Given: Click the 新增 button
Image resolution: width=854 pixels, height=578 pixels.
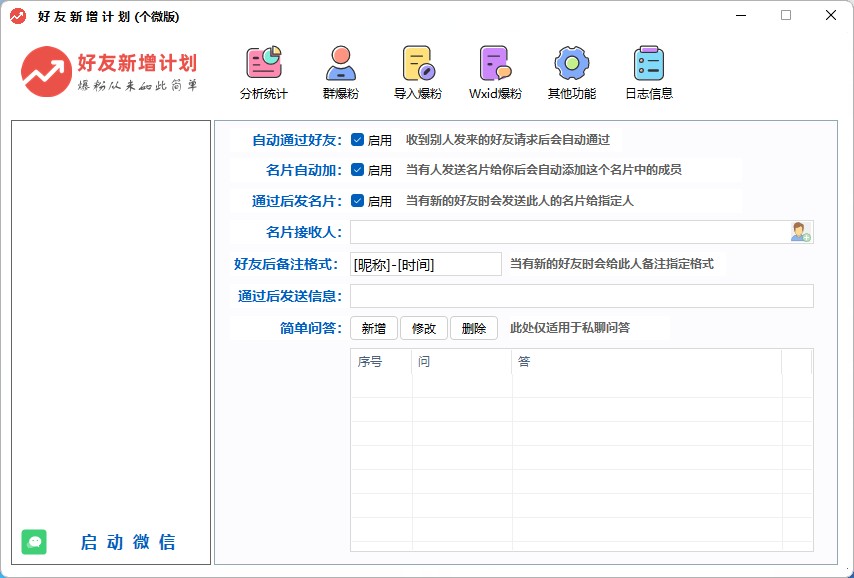Looking at the screenshot, I should coord(374,328).
